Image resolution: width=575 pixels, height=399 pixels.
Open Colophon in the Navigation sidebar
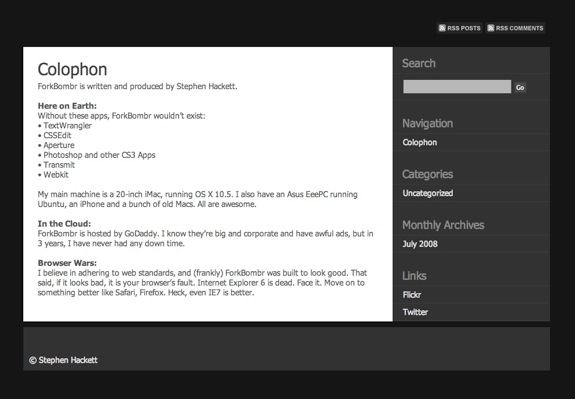[420, 142]
